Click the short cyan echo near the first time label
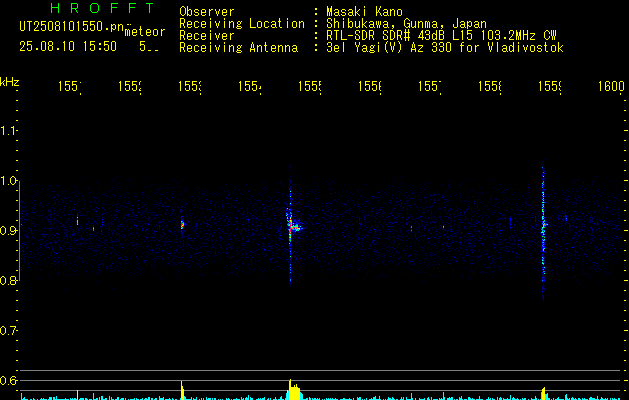The width and height of the screenshot is (629, 400). pyautogui.click(x=77, y=220)
